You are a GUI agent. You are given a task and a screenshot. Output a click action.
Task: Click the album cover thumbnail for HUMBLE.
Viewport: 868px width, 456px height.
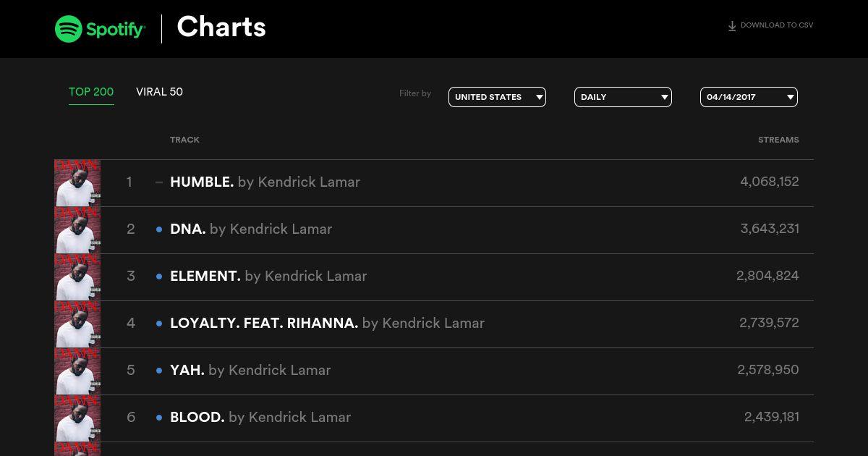77,183
